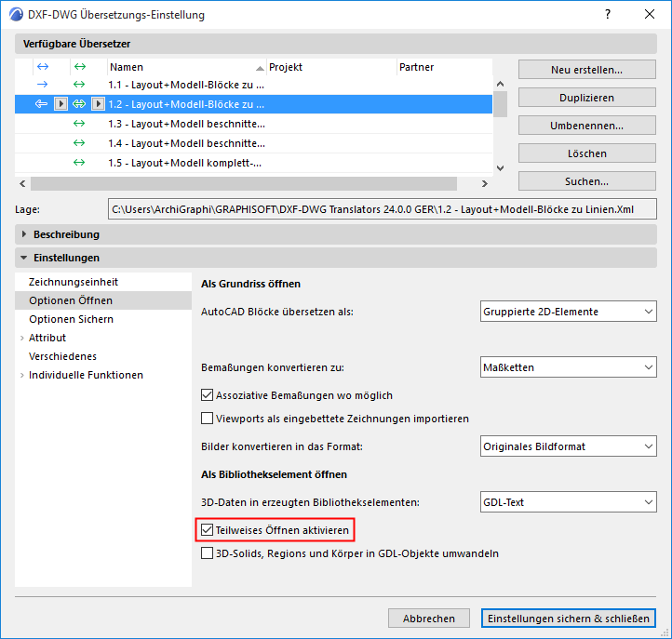The width and height of the screenshot is (672, 639).
Task: Select translator 1.5 - Layout+Modell komplett
Action: click(x=253, y=163)
